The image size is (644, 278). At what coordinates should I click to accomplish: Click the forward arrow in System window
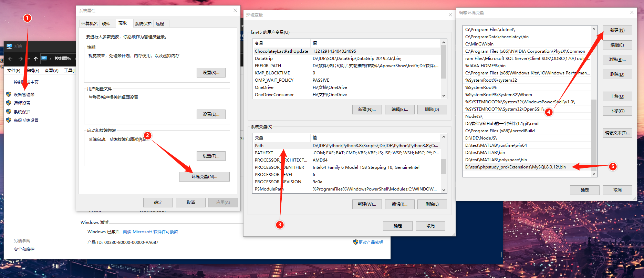[x=21, y=59]
